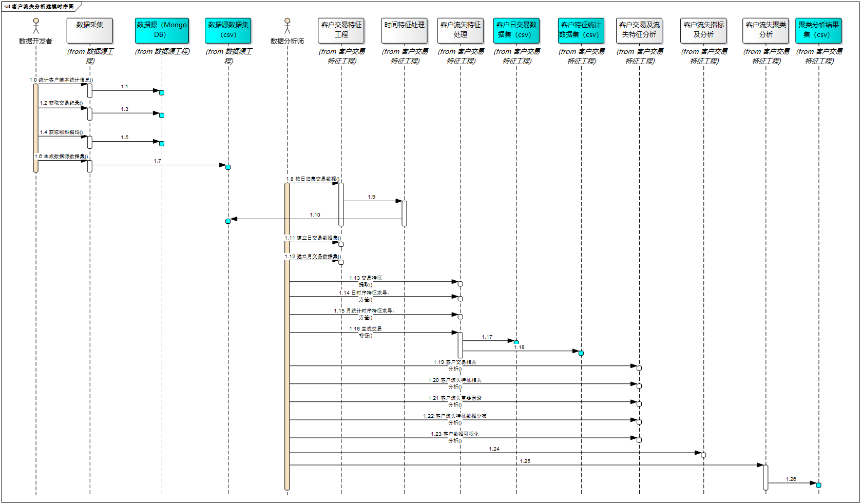Click the message number 1.7 label
The height and width of the screenshot is (504, 862).
(x=157, y=161)
